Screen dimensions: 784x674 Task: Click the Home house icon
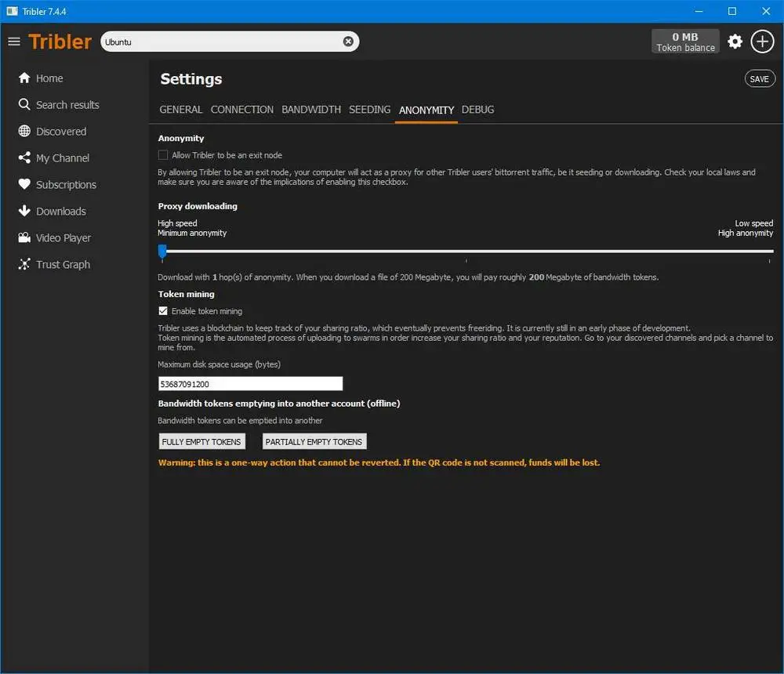tap(24, 78)
